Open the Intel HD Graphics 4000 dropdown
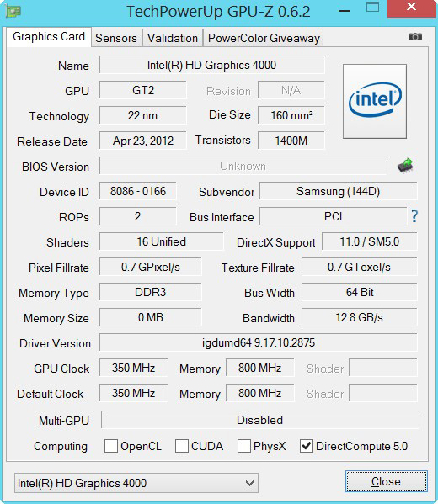Screen dimensions: 438x504 pos(136,483)
